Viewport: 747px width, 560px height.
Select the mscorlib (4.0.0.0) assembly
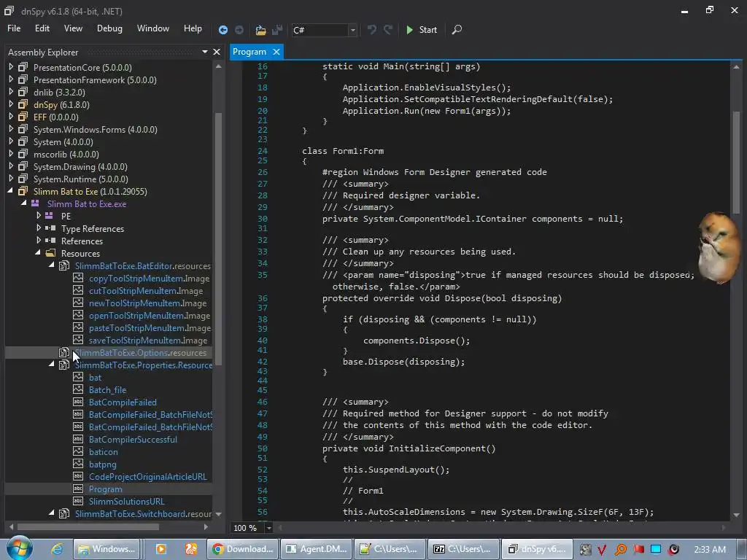66,155
